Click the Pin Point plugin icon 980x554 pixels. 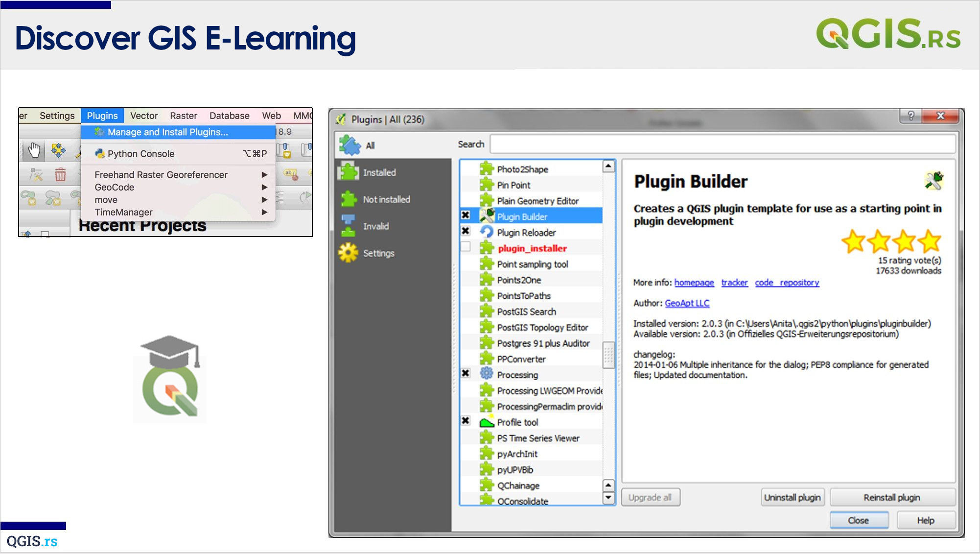point(487,185)
